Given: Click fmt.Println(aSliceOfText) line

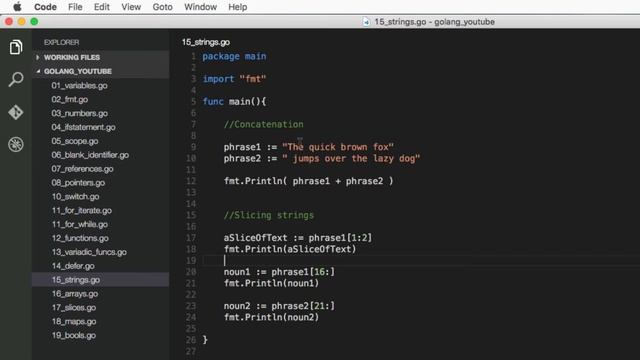Looking at the screenshot, I should [x=290, y=249].
